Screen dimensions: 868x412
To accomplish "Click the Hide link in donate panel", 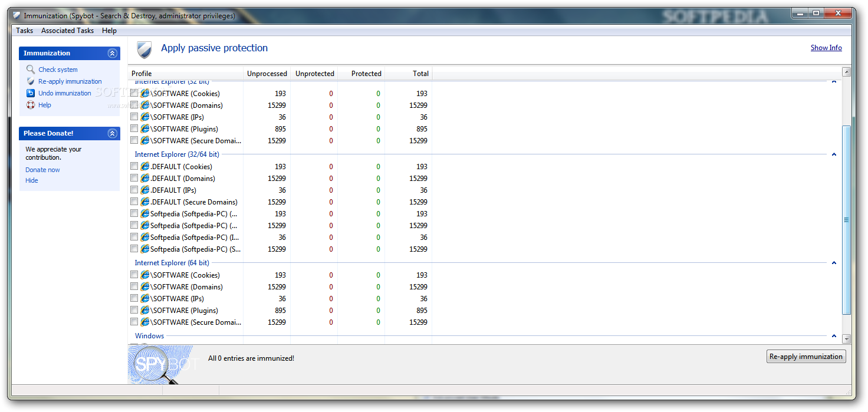I will click(32, 180).
